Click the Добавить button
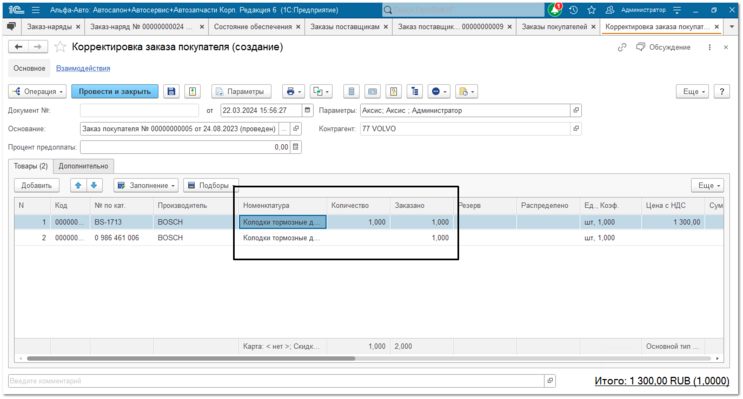The image size is (743, 399). [36, 185]
